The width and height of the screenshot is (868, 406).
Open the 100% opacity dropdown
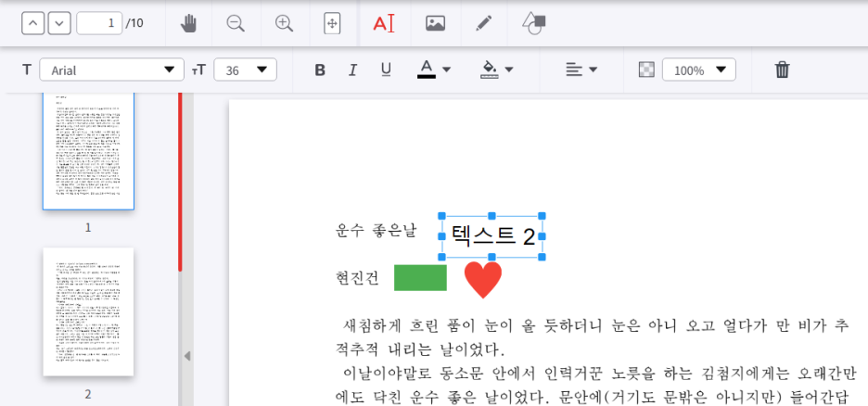(x=698, y=70)
